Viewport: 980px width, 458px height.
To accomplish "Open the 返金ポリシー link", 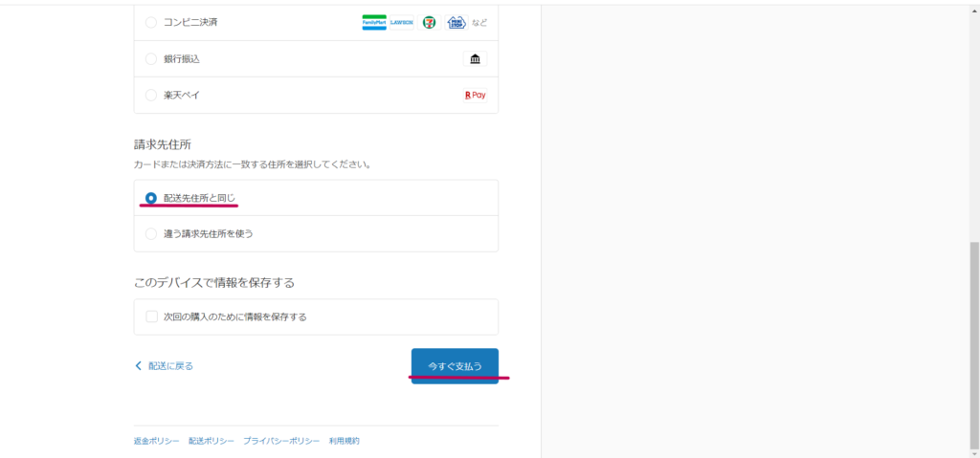I will (x=156, y=441).
